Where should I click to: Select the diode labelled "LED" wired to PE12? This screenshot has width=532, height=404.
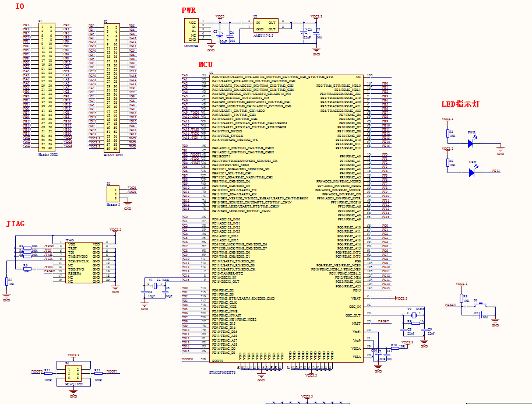(471, 173)
